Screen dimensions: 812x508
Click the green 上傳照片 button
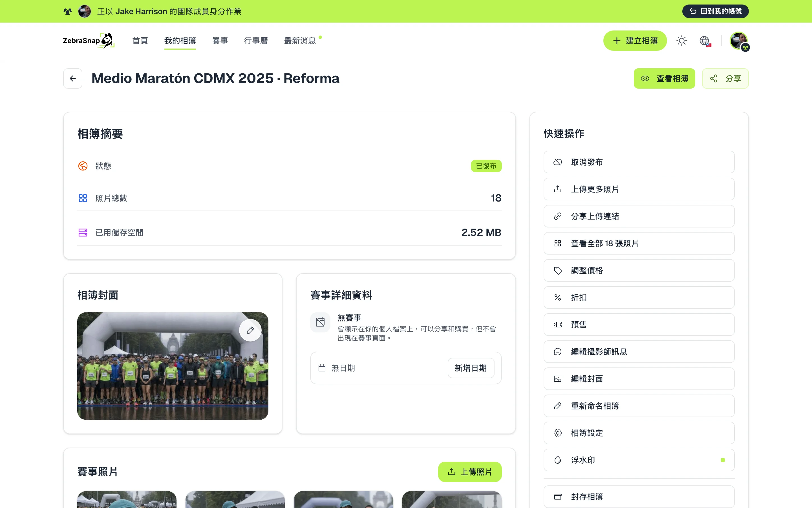pos(470,472)
